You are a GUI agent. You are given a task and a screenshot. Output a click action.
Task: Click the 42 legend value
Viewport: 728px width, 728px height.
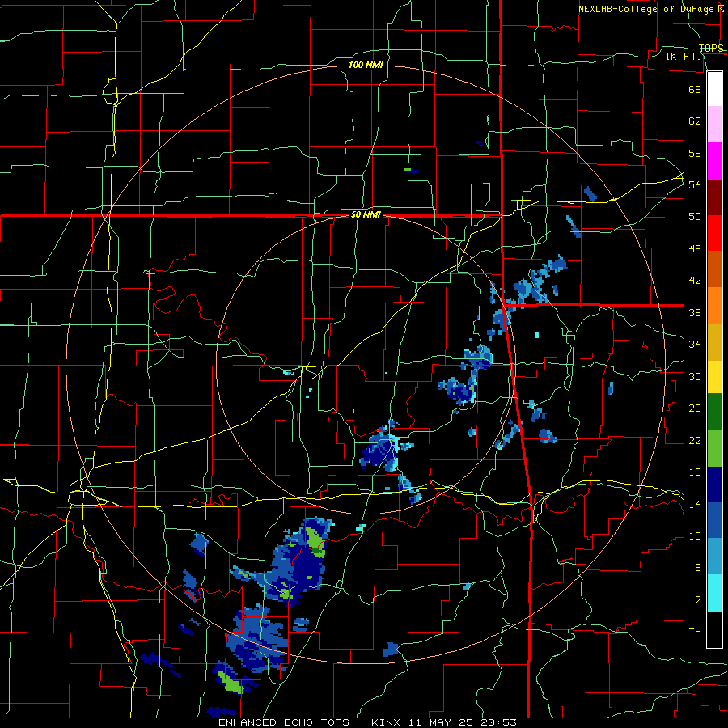(695, 281)
